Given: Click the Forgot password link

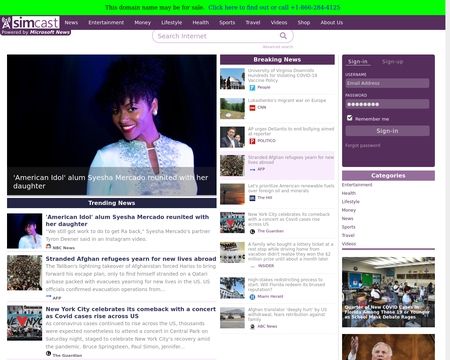Looking at the screenshot, I should 363,146.
